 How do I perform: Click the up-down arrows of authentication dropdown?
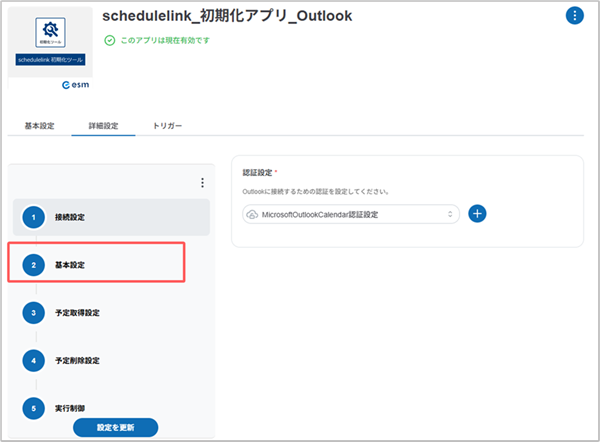(450, 214)
